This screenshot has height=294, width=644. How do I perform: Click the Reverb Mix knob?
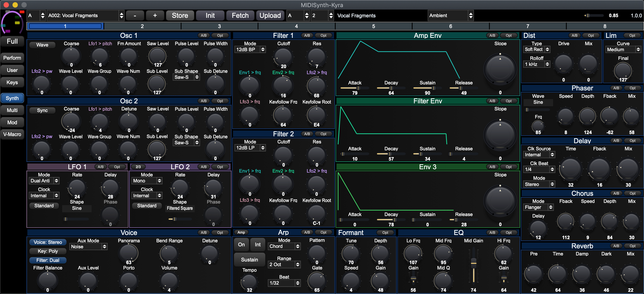pyautogui.click(x=630, y=274)
